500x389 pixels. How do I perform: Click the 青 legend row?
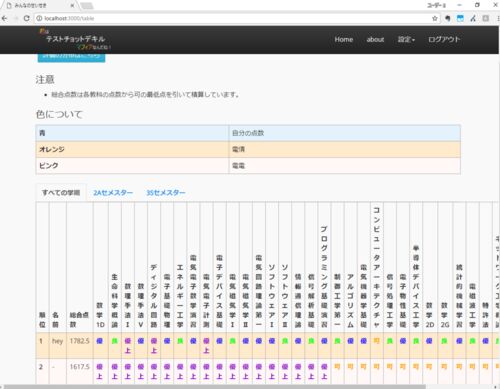tap(248, 133)
